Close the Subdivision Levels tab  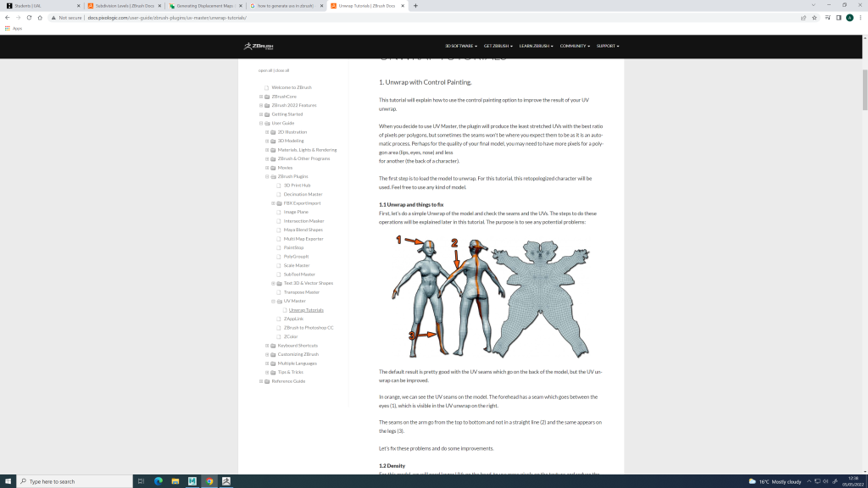click(x=159, y=6)
